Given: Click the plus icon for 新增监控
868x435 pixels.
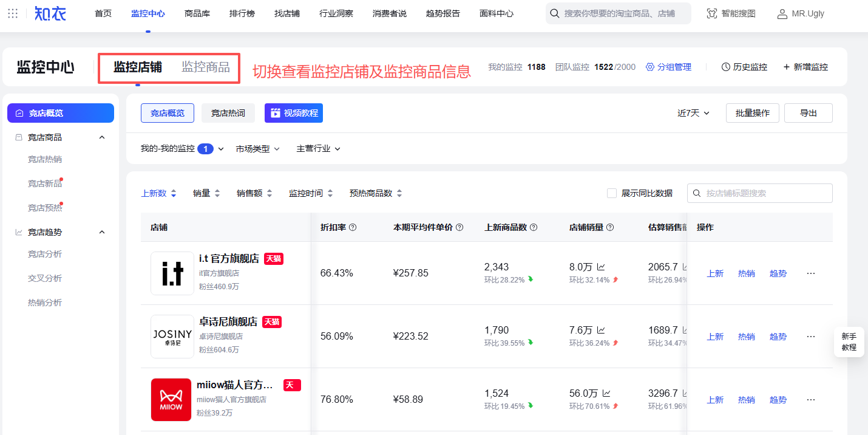Looking at the screenshot, I should coord(787,67).
